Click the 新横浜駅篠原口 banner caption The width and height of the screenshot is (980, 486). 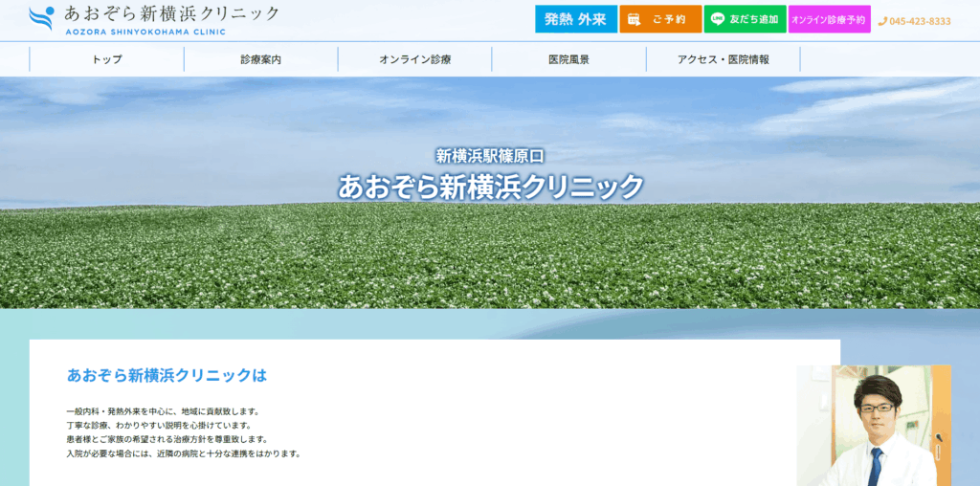(x=490, y=155)
